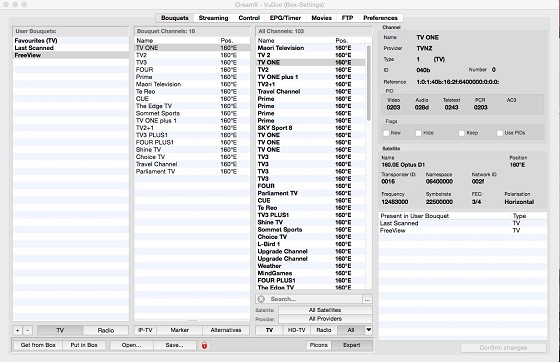Select Travel Channel in All Channels
This screenshot has height=362, width=560.
pos(311,91)
